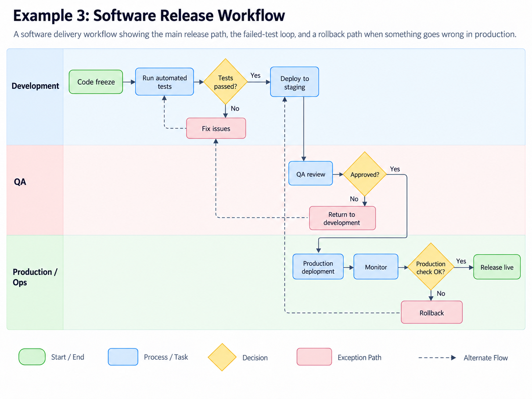The height and width of the screenshot is (399, 532).
Task: Click the Exception Path legend text
Action: pyautogui.click(x=359, y=357)
